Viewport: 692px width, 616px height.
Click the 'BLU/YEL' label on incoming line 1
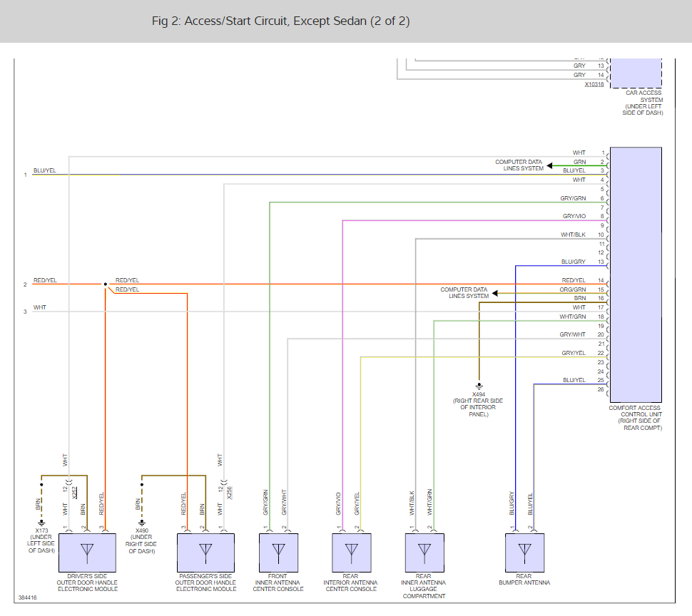44,170
